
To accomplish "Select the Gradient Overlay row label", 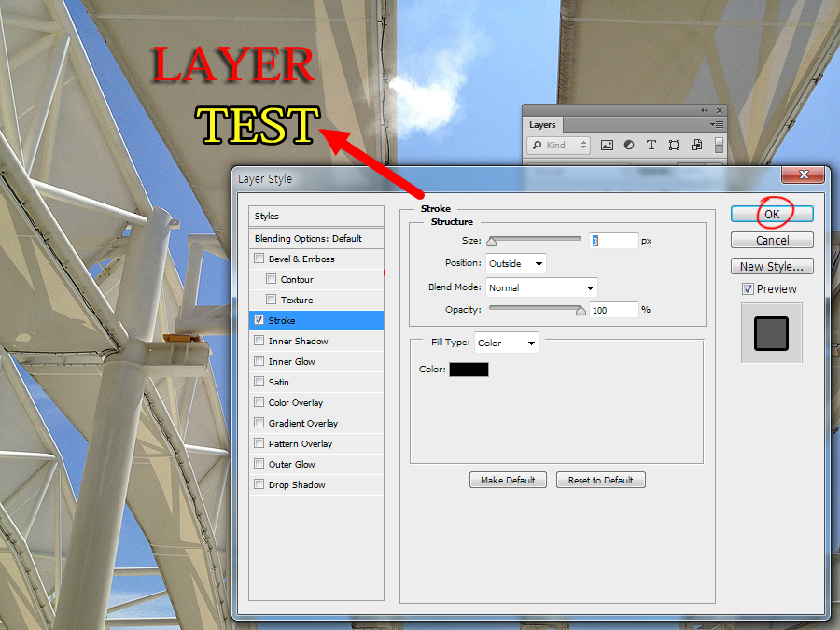I will tap(303, 423).
